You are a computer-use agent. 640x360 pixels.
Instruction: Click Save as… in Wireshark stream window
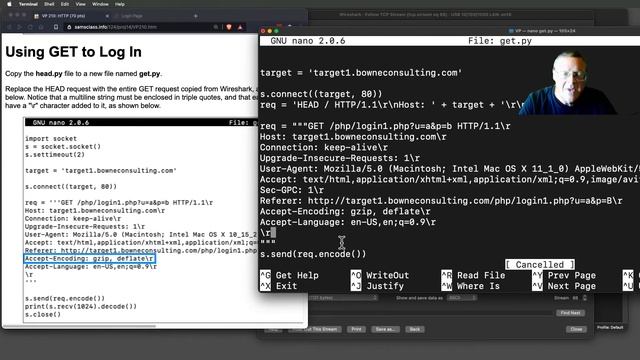385,329
